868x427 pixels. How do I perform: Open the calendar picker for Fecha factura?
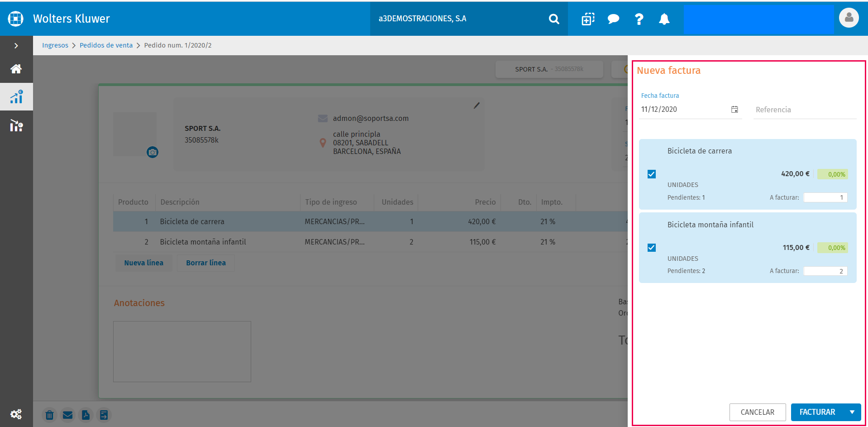click(734, 110)
